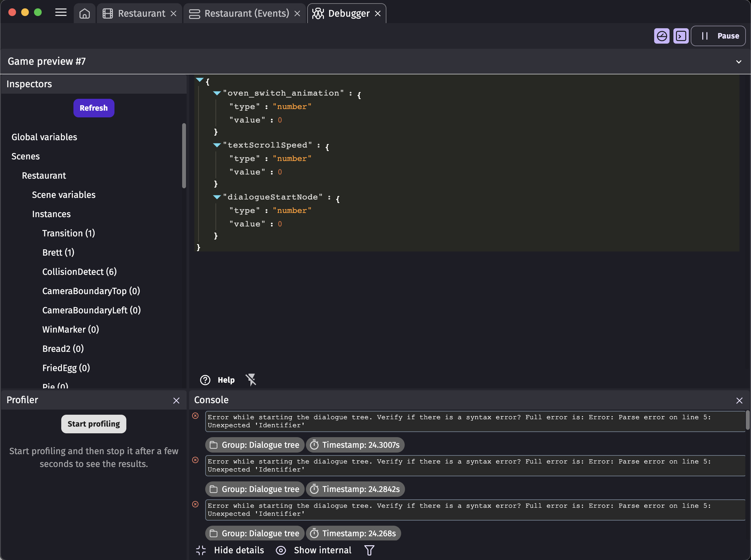Click Timestamp: 24.2842s chip

tap(356, 489)
